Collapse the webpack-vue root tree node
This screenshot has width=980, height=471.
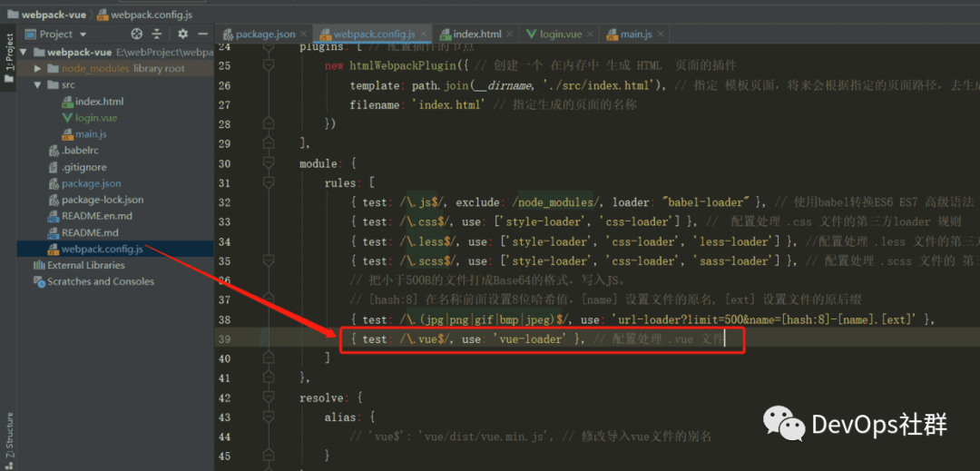click(x=24, y=52)
